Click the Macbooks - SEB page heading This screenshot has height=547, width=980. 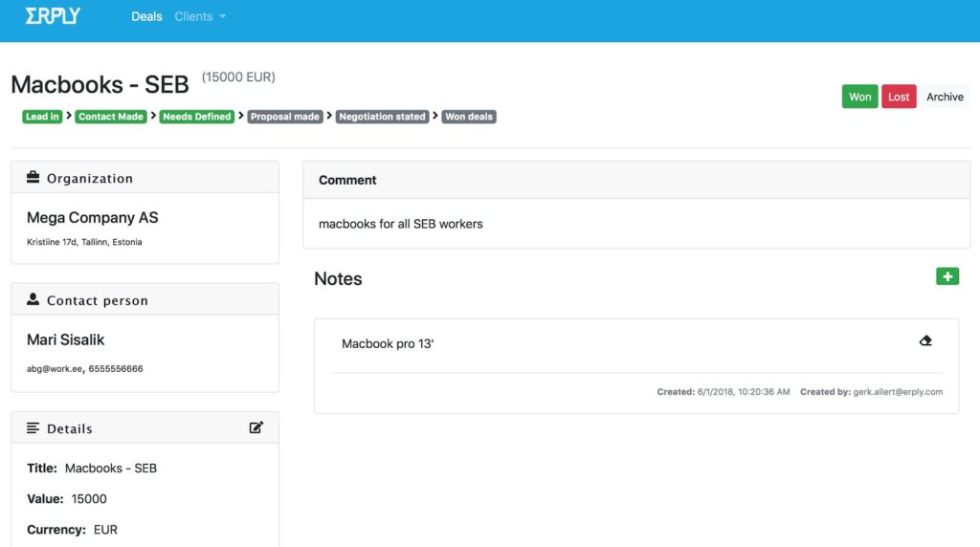tap(100, 84)
